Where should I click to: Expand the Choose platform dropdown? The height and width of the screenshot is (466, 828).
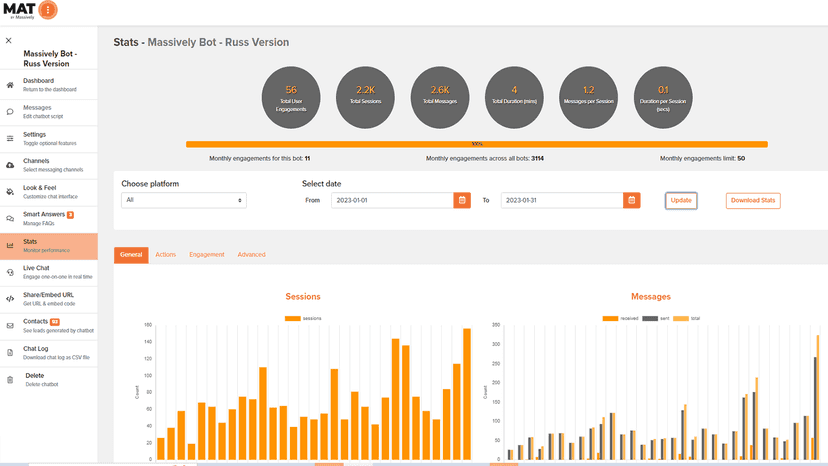184,200
